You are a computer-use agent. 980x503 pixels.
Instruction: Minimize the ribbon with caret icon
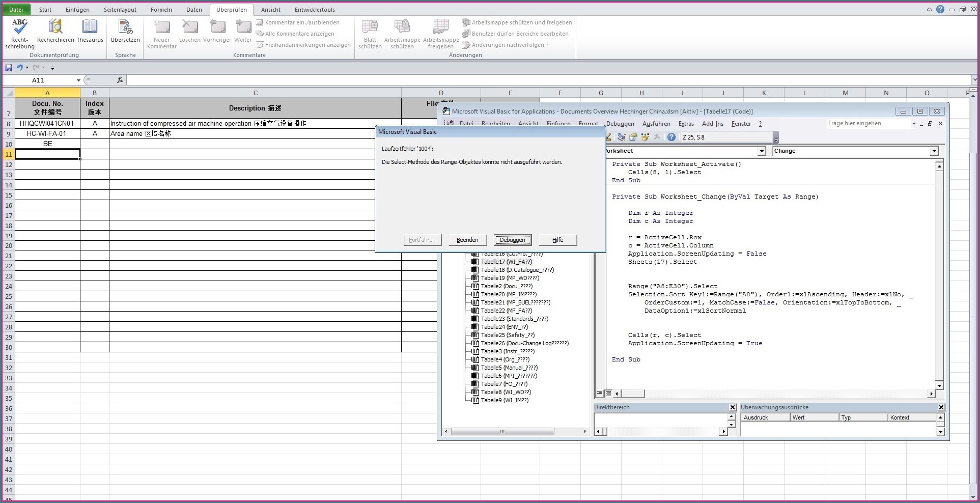tap(929, 9)
